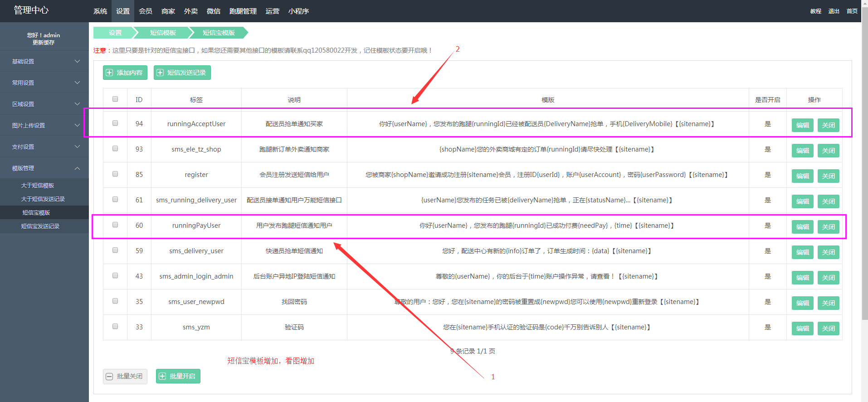The image size is (868, 402).
Task: Expand 支付设置 sidebar section
Action: (44, 147)
